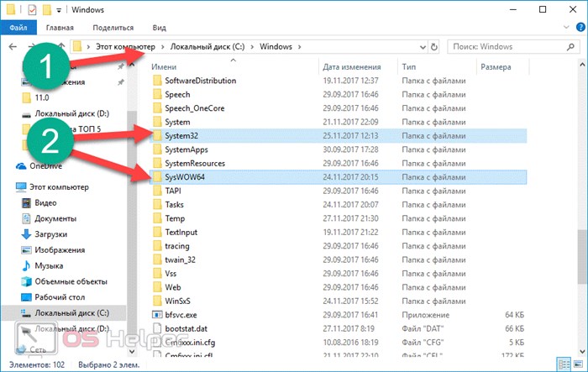This screenshot has height=372, width=588.
Task: Switch to details view icon in status bar
Action: pyautogui.click(x=564, y=364)
